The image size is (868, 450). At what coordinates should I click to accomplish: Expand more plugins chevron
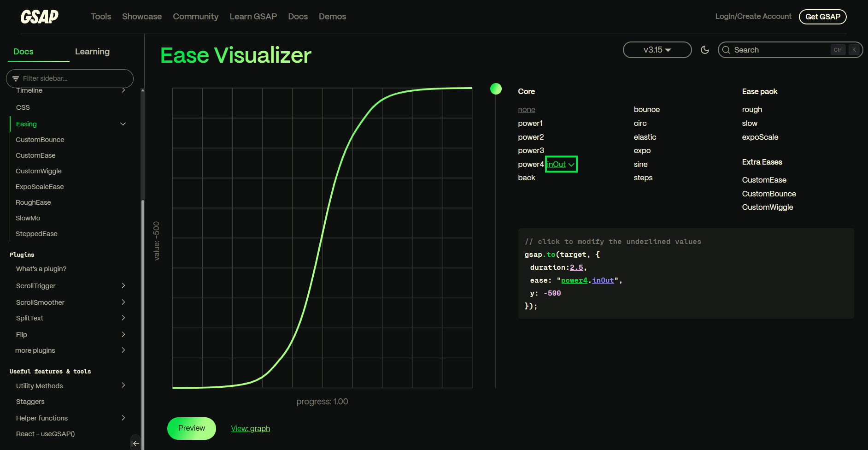point(123,350)
